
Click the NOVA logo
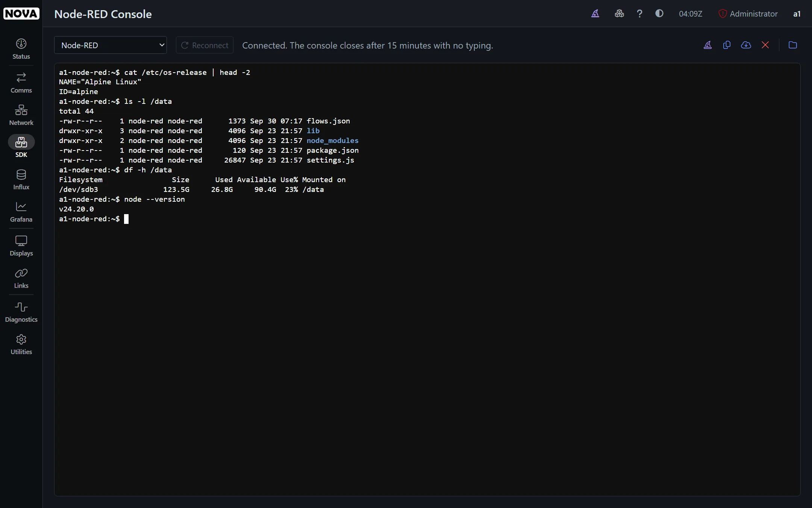[21, 14]
